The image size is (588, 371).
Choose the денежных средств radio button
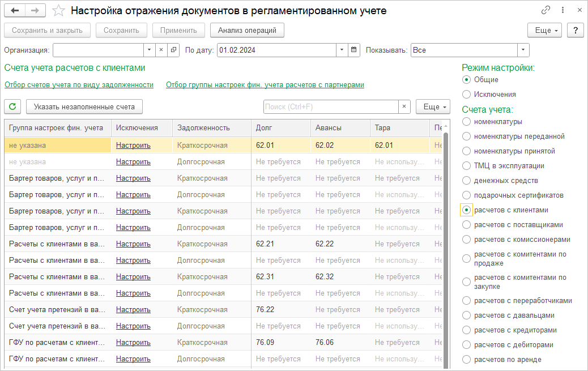(466, 181)
